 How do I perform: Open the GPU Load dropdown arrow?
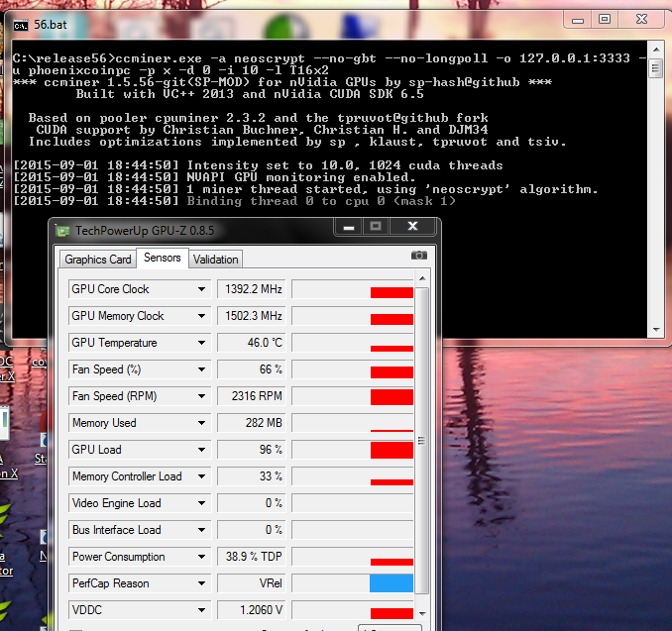[x=201, y=450]
